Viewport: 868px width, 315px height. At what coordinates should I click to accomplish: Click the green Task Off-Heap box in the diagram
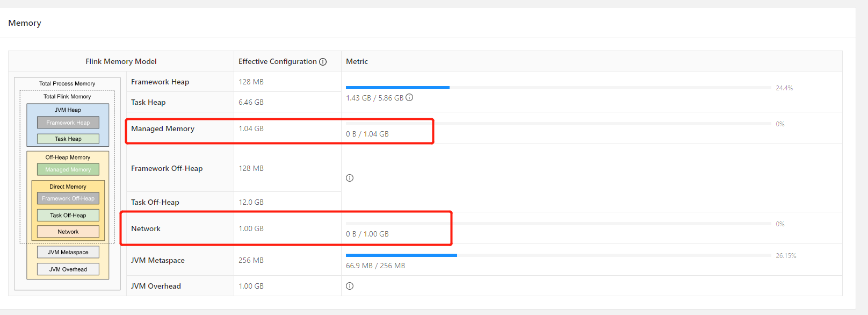(x=68, y=215)
